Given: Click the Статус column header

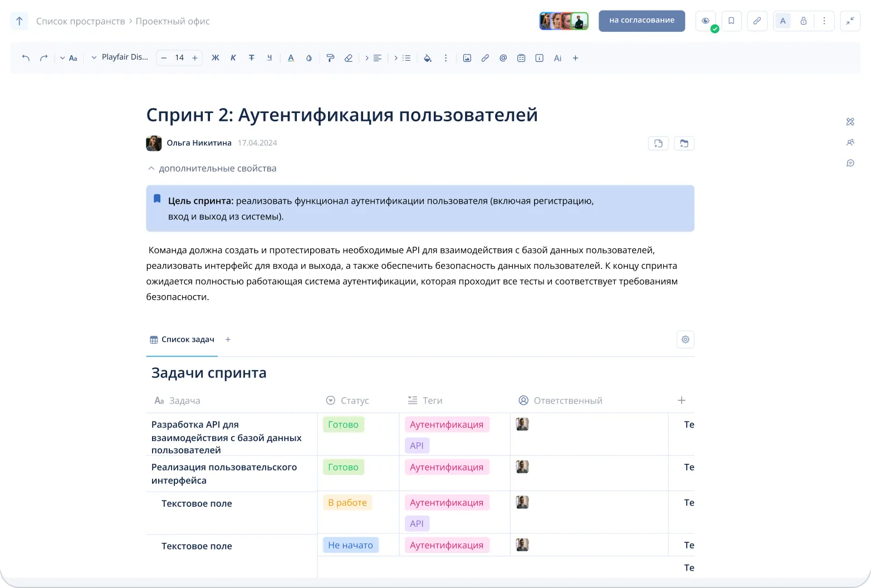Looking at the screenshot, I should (x=348, y=401).
